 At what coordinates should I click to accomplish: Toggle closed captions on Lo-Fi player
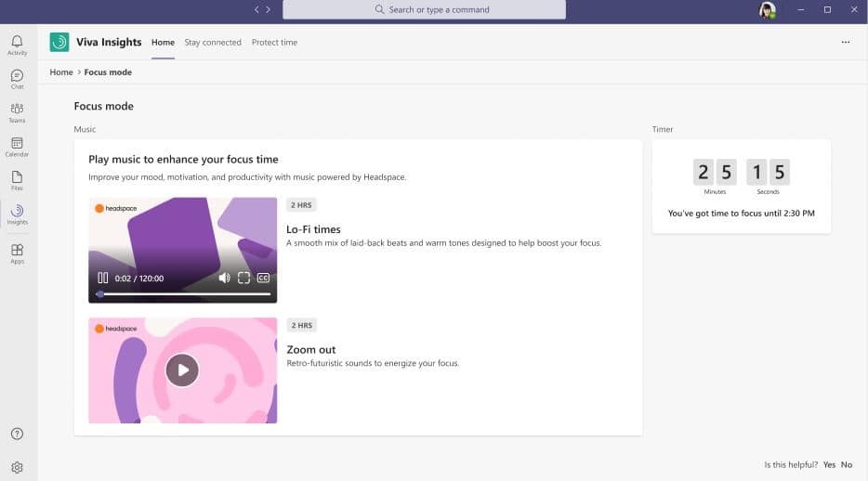point(264,278)
